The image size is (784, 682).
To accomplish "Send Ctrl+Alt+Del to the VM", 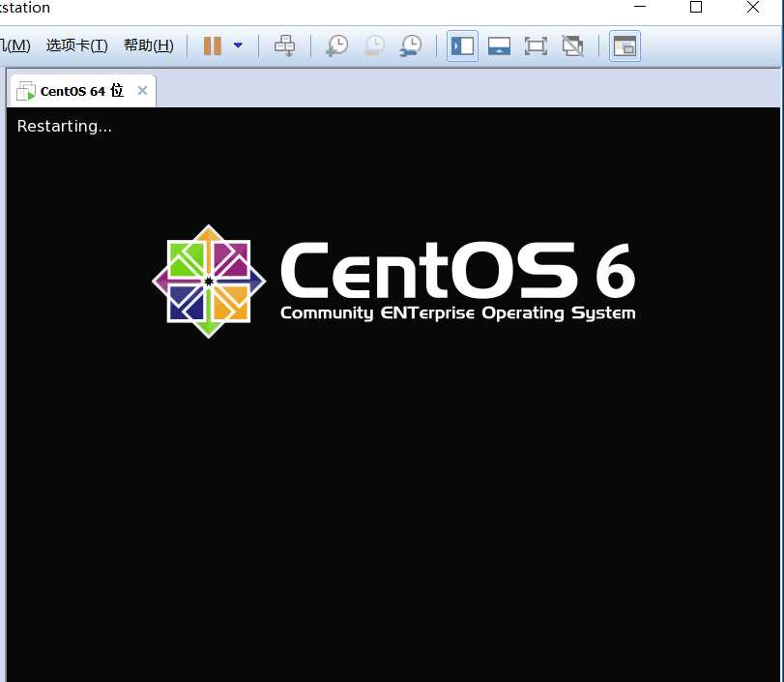I will point(285,45).
